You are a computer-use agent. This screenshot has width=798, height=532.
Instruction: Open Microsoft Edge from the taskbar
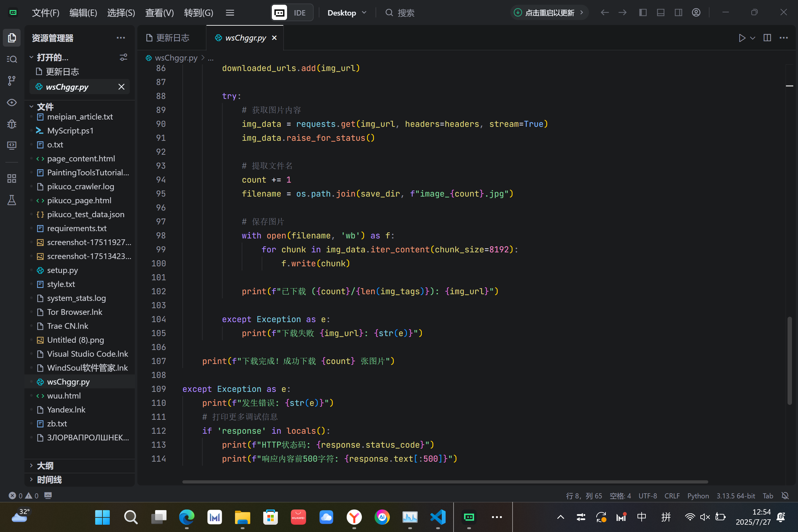[187, 517]
